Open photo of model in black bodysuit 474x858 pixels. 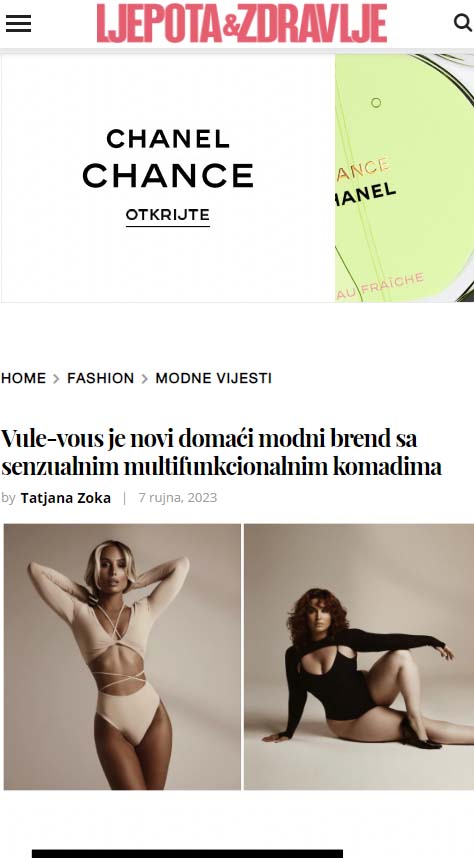(x=359, y=657)
